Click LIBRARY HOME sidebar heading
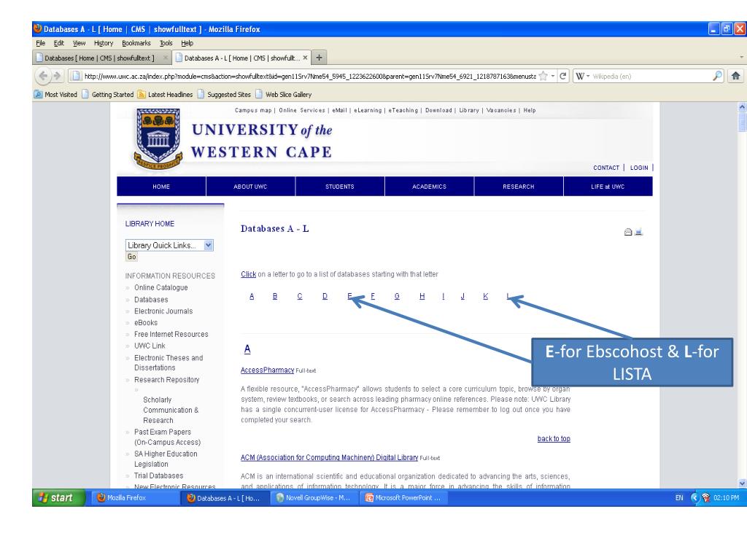This screenshot has width=747, height=560. click(x=150, y=223)
